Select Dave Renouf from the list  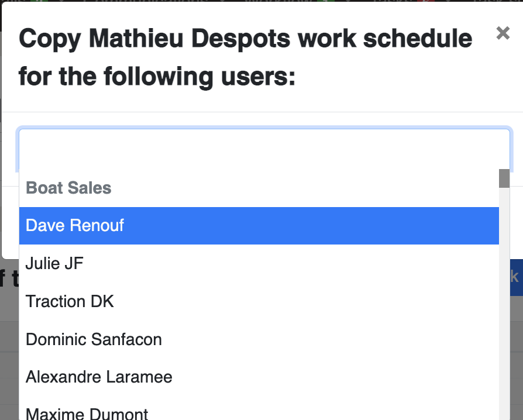click(x=259, y=226)
